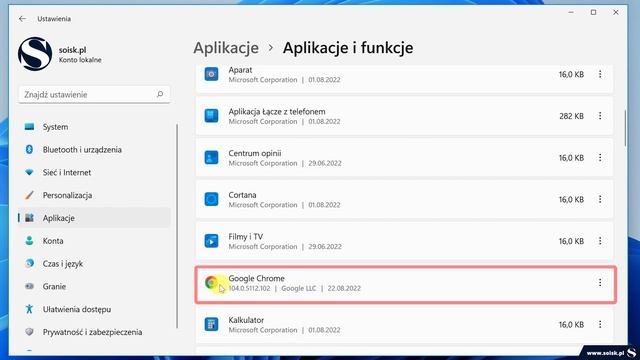Viewport: 640px width, 360px height.
Task: Click the Sieć i Internet network icon
Action: click(x=29, y=173)
